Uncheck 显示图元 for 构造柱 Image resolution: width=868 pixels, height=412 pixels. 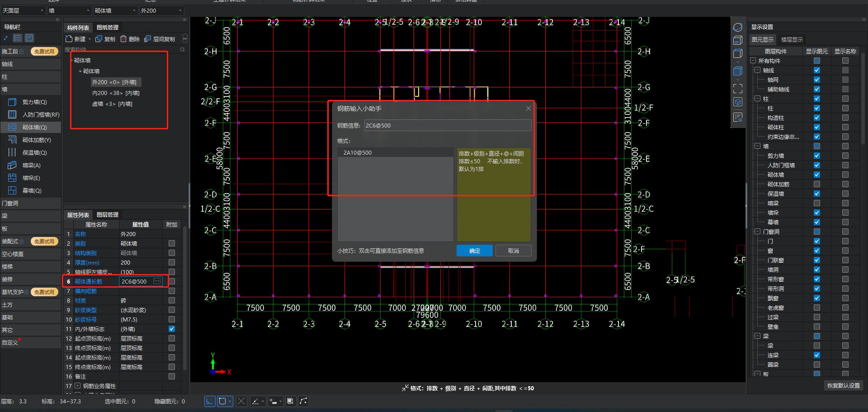point(817,118)
